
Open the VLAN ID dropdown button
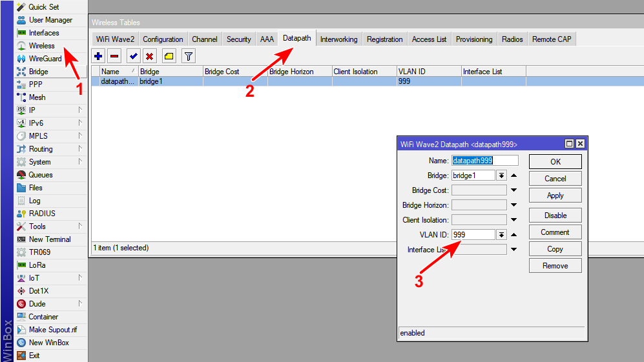(501, 235)
